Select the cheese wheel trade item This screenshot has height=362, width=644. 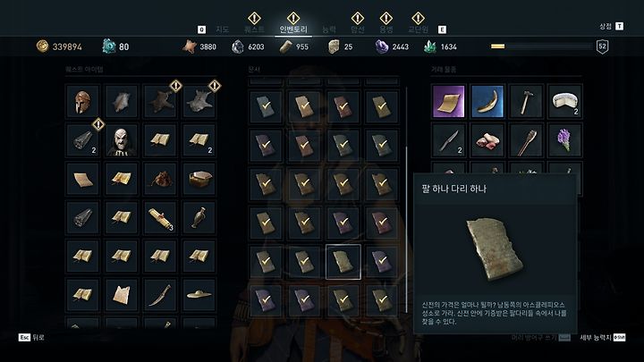click(x=564, y=101)
